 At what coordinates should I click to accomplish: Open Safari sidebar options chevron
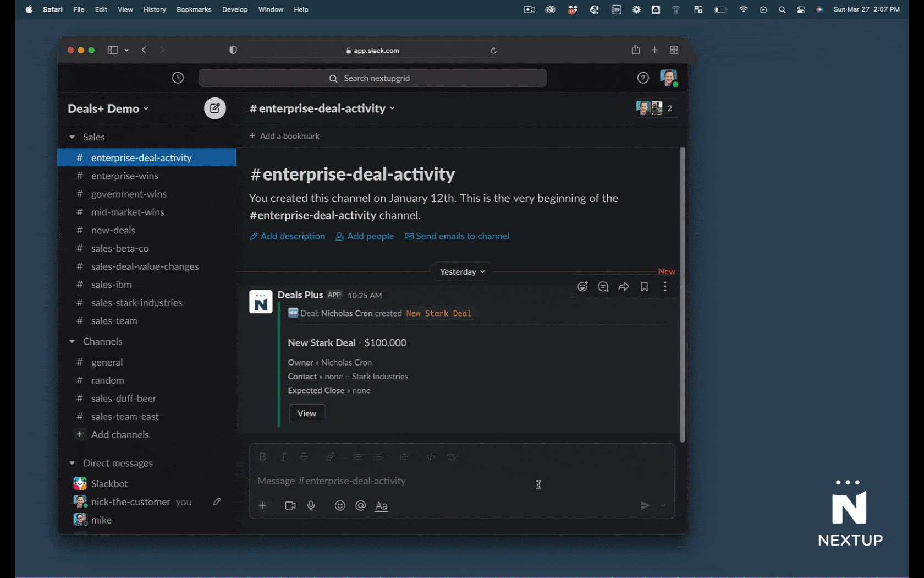coord(127,50)
